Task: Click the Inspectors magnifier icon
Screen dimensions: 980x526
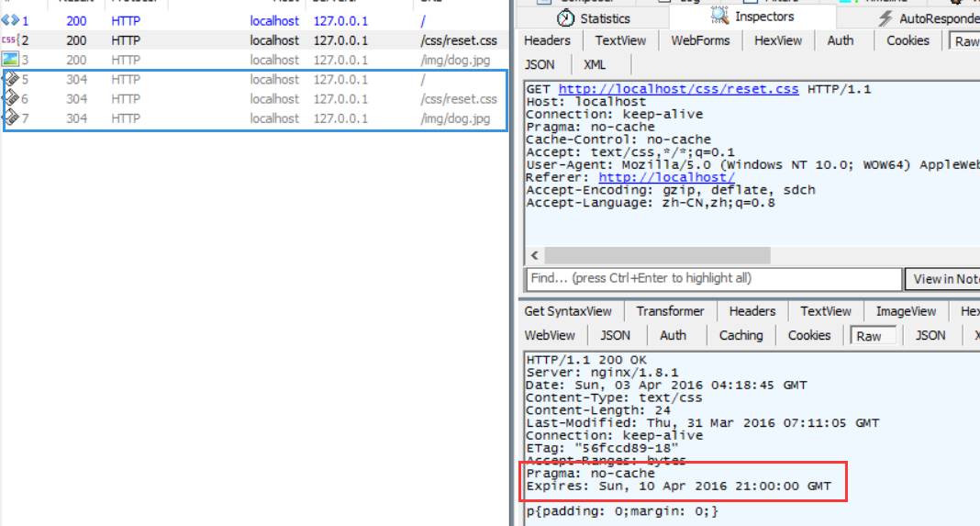Action: pos(720,16)
